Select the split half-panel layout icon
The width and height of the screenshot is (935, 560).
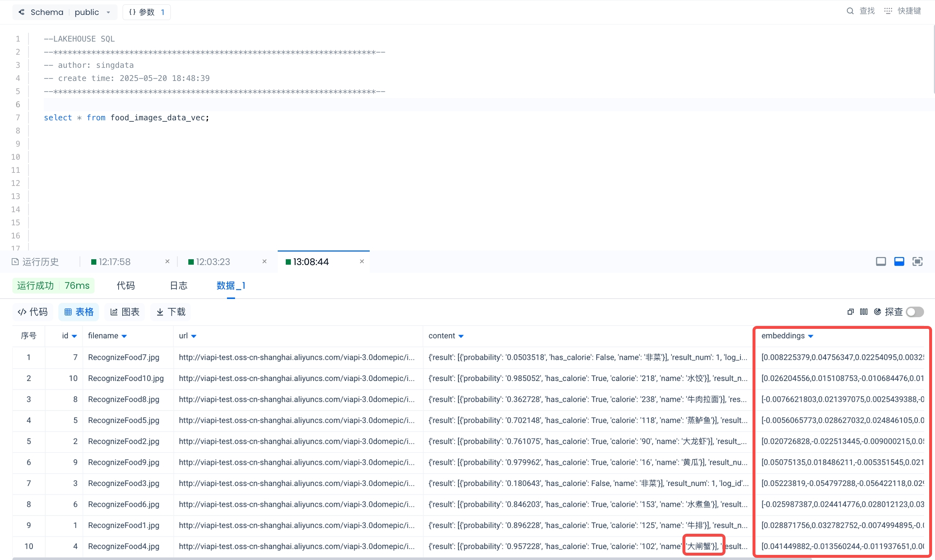[899, 261]
